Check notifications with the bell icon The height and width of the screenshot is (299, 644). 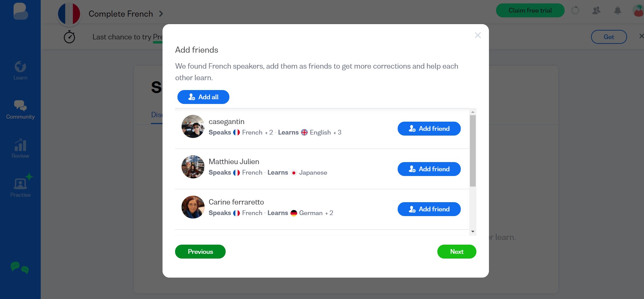pos(617,11)
